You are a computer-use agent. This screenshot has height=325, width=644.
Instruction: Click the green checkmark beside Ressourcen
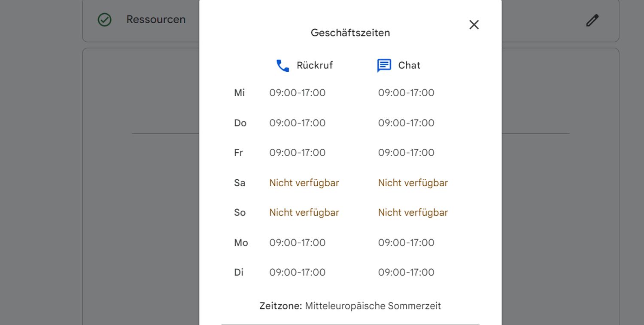click(x=104, y=20)
